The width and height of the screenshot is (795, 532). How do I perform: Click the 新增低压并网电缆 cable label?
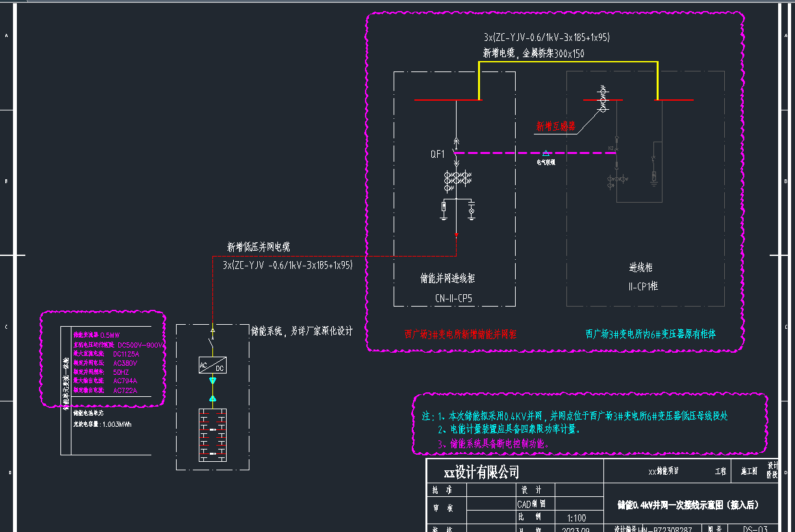258,247
